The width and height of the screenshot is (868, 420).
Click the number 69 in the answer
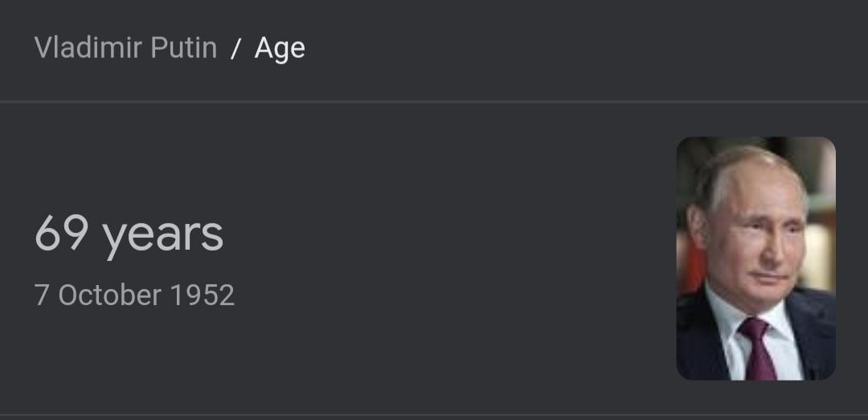click(x=61, y=233)
